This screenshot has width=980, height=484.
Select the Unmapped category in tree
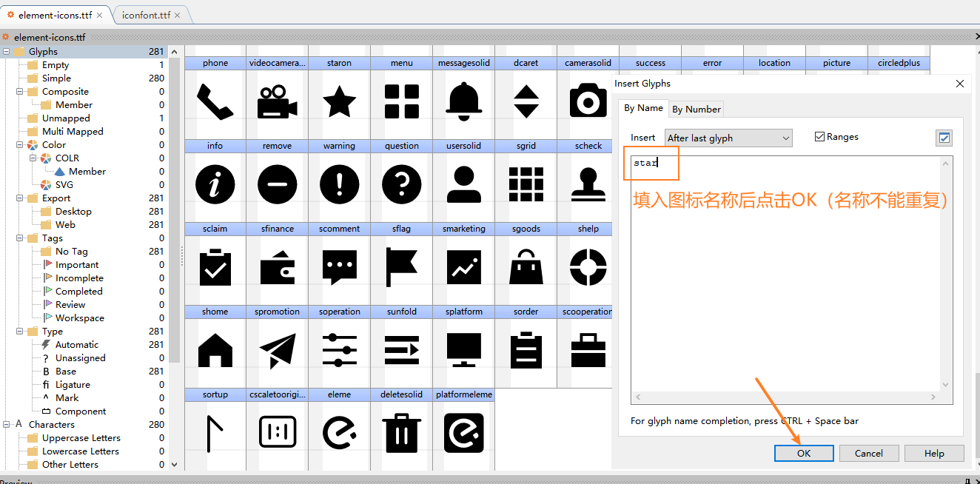pyautogui.click(x=66, y=118)
